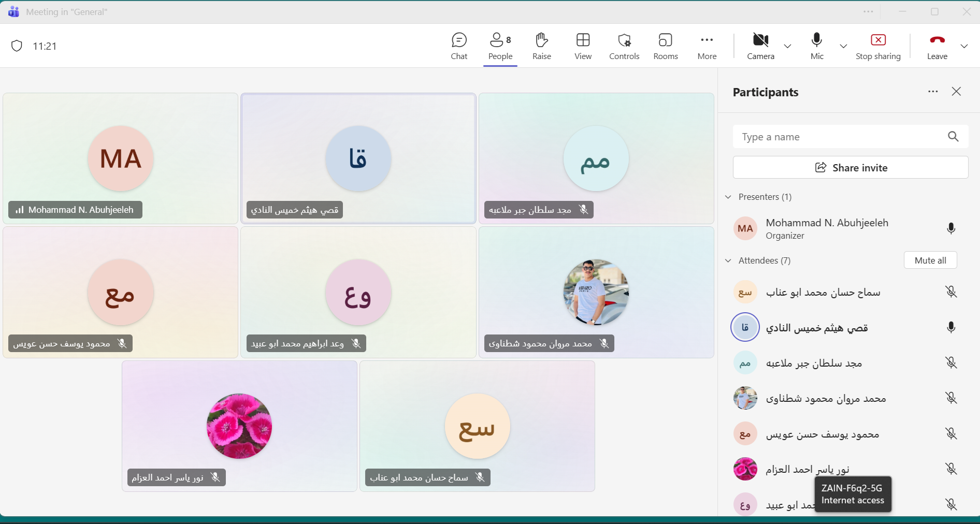Click the search magnifier icon
The width and height of the screenshot is (980, 524).
pyautogui.click(x=953, y=137)
